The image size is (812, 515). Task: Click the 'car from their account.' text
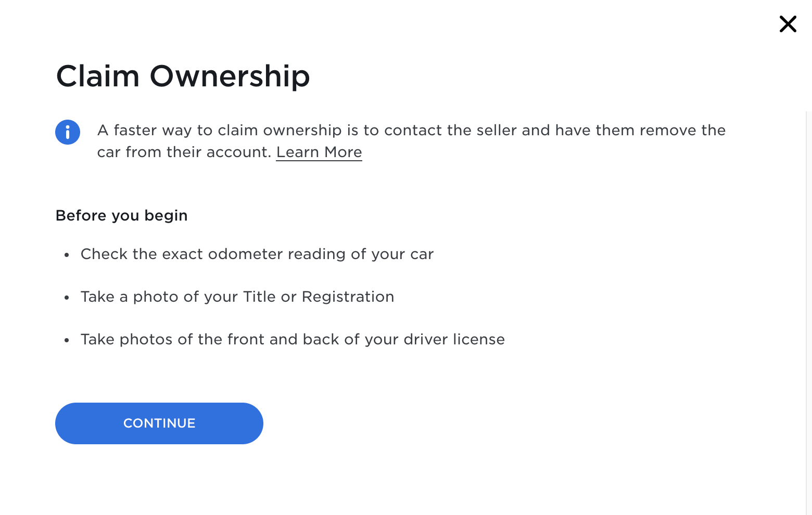[x=185, y=152]
